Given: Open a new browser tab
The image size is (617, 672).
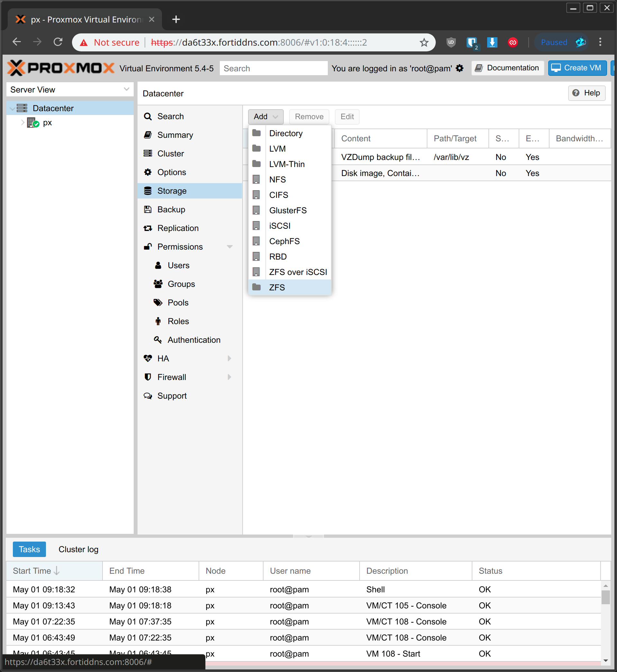Looking at the screenshot, I should pos(176,19).
